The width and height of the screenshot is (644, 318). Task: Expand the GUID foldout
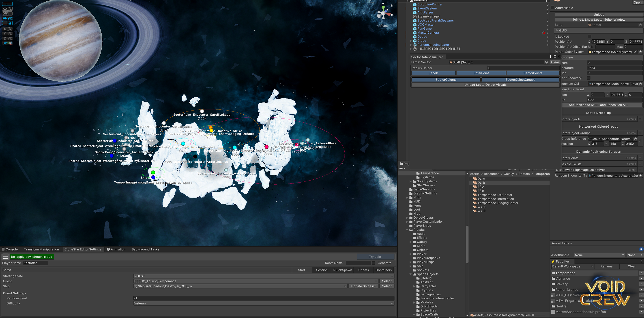tap(557, 30)
